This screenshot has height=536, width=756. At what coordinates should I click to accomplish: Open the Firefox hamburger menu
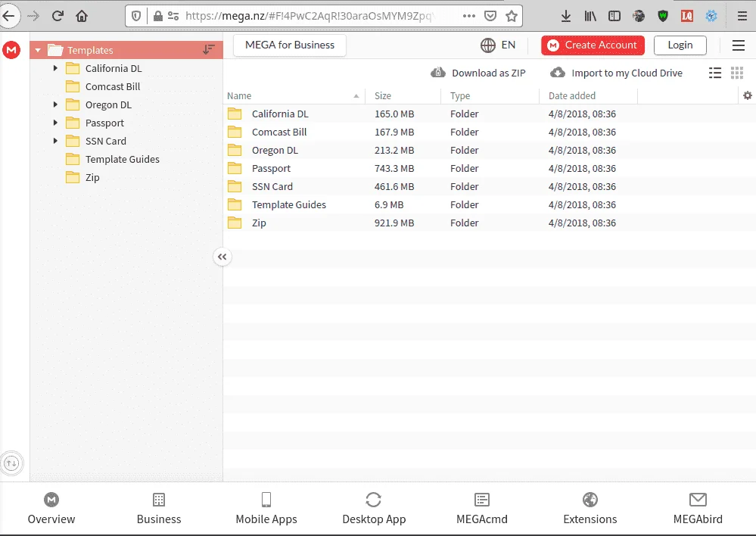click(x=742, y=17)
